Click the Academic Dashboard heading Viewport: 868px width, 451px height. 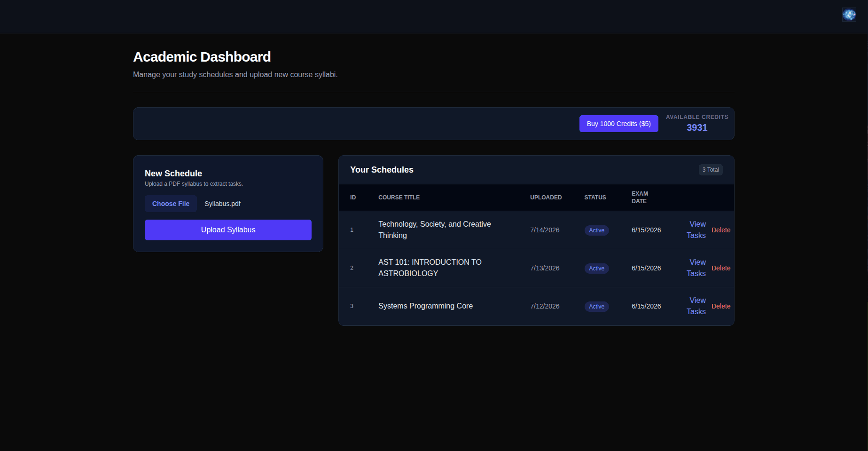202,57
